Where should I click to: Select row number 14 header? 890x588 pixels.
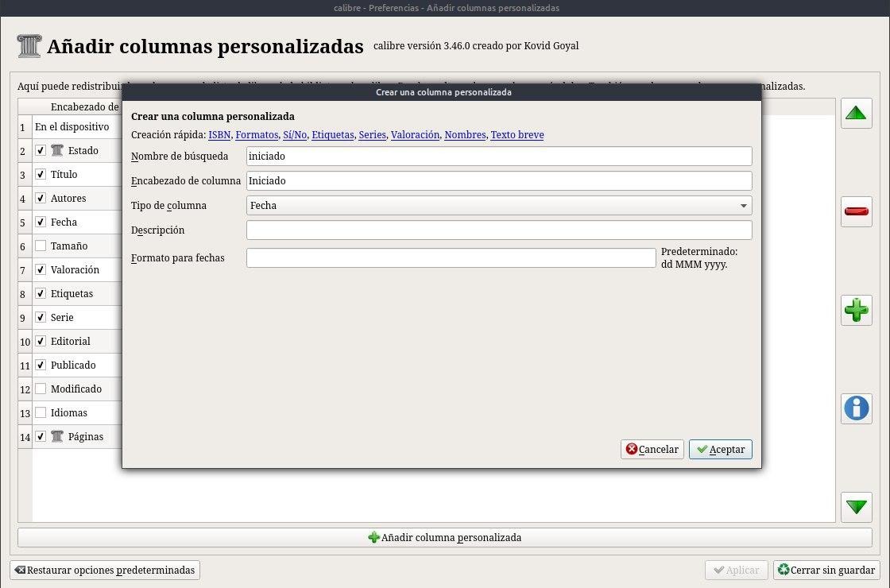[25, 437]
